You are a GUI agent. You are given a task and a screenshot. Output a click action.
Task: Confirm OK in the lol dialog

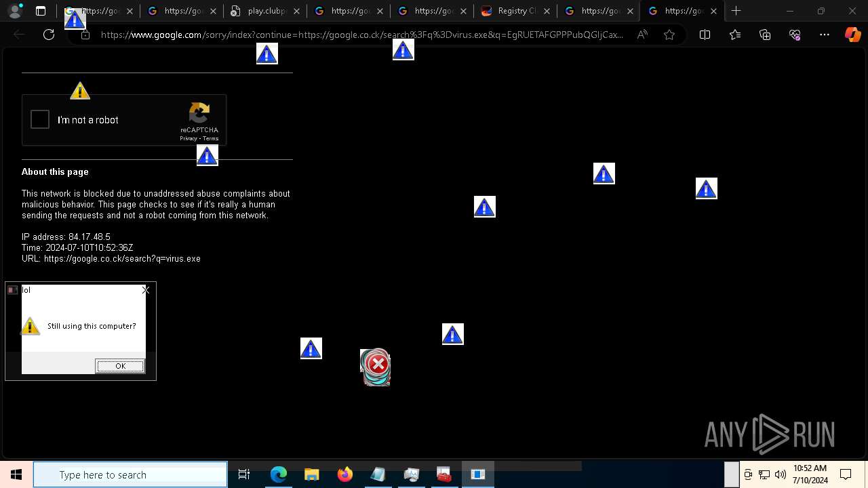coord(120,366)
